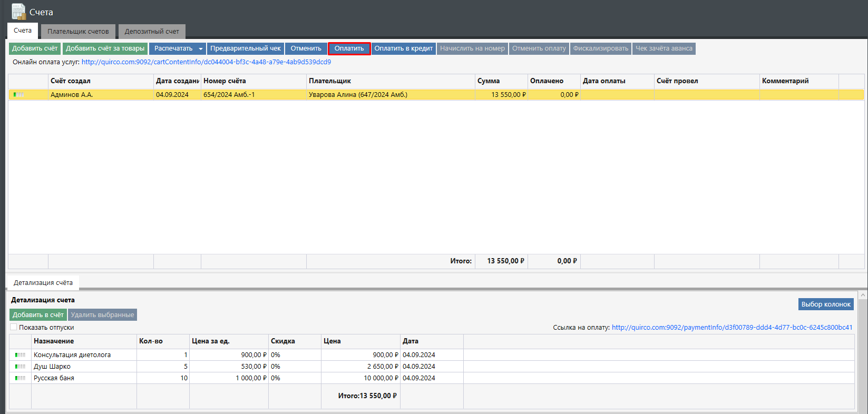The width and height of the screenshot is (868, 414).
Task: Follow the paymentInfo Ссылка на оплату link
Action: [x=732, y=328]
